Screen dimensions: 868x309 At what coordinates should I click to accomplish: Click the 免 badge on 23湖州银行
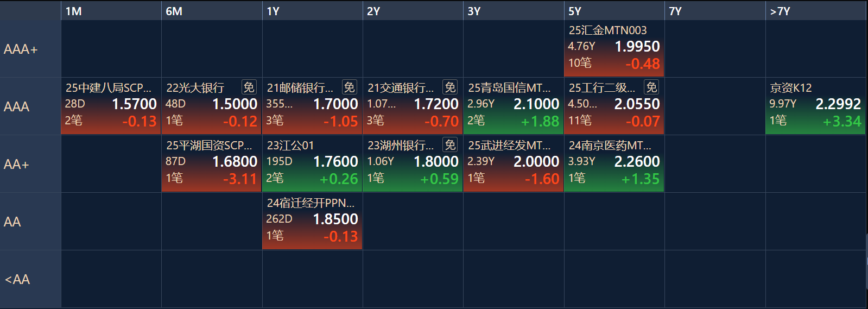point(450,145)
